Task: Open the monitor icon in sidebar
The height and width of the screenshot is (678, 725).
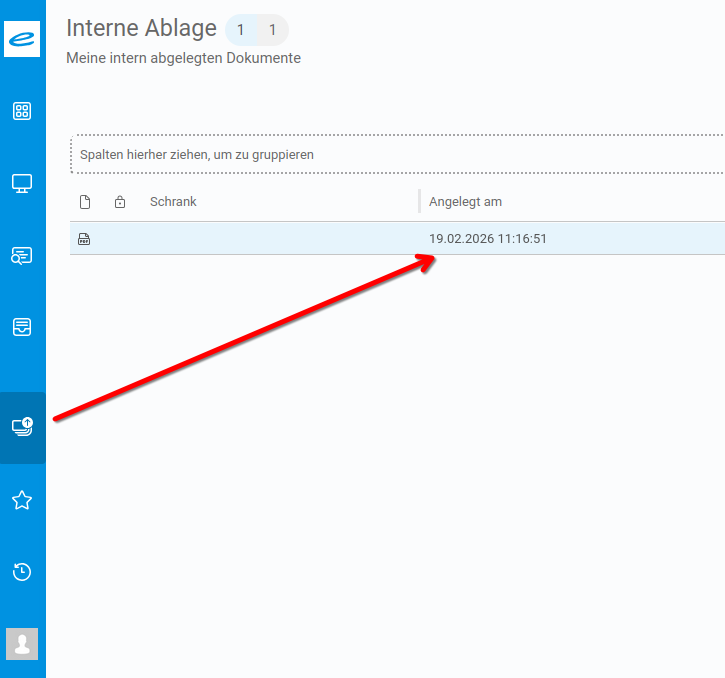Action: pyautogui.click(x=22, y=183)
